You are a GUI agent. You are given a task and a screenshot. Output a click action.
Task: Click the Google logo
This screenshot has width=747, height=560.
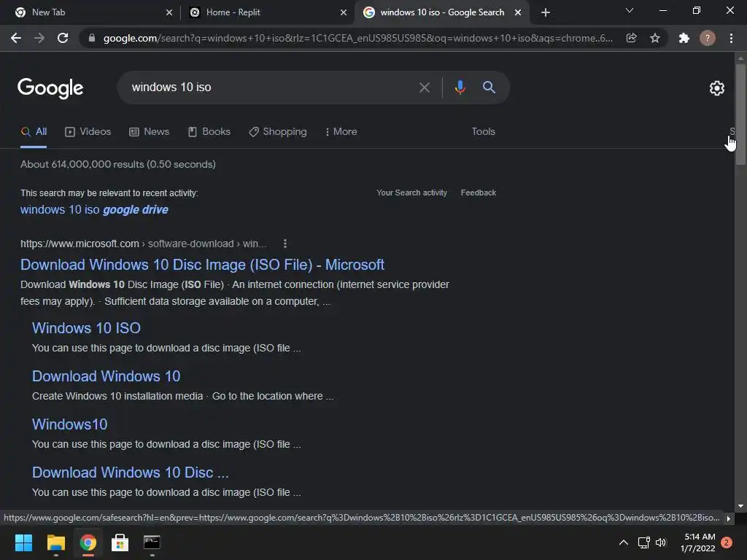(50, 88)
